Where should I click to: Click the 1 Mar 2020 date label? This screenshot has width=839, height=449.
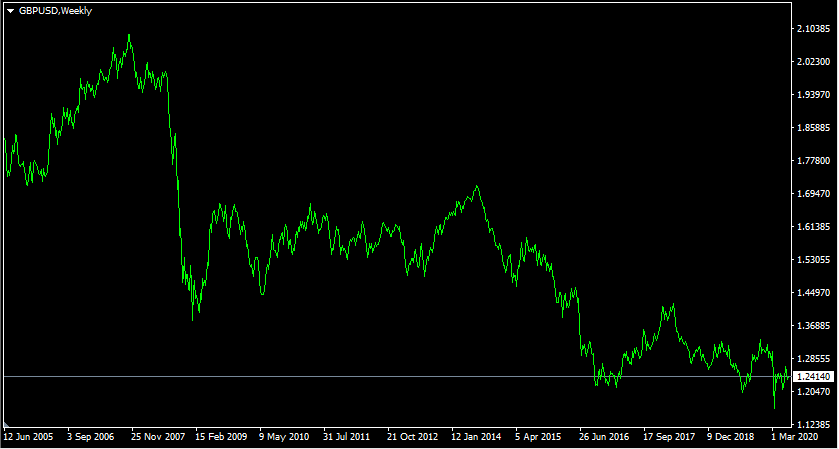pos(795,437)
